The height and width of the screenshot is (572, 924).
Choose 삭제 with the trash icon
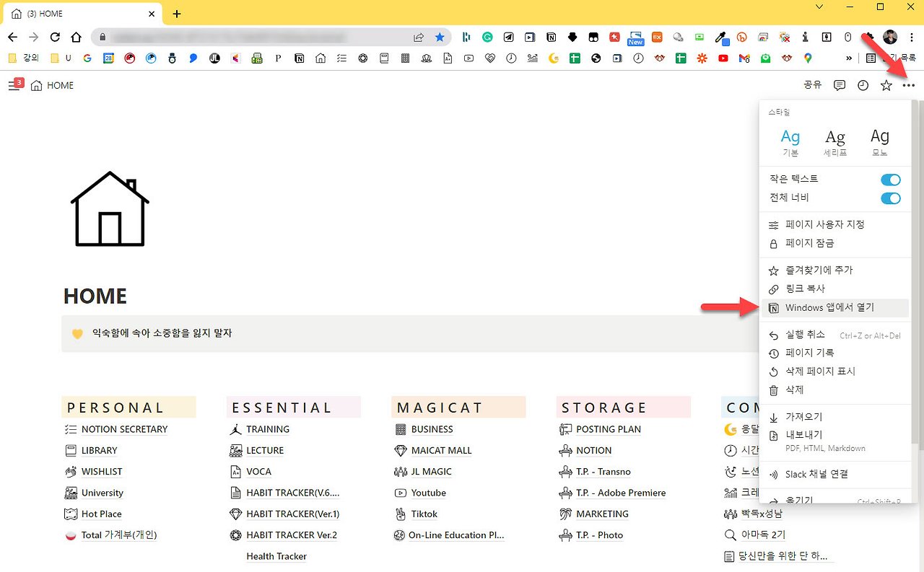click(x=834, y=390)
